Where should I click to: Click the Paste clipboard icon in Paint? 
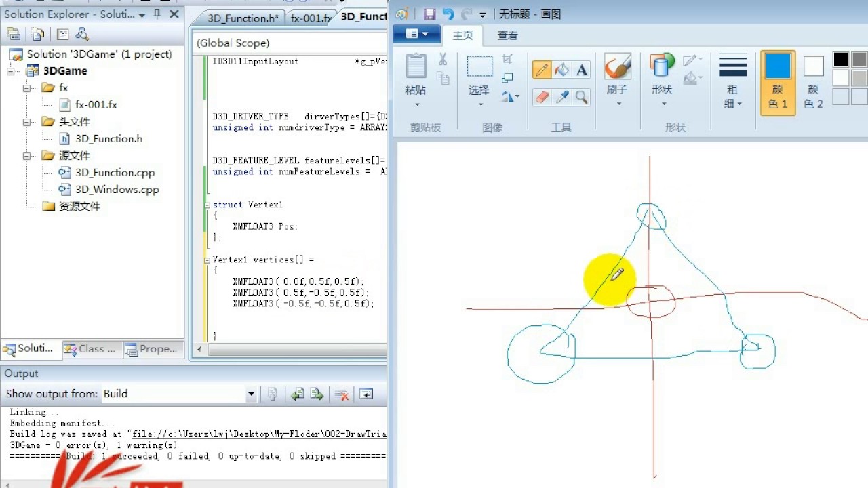(x=416, y=66)
